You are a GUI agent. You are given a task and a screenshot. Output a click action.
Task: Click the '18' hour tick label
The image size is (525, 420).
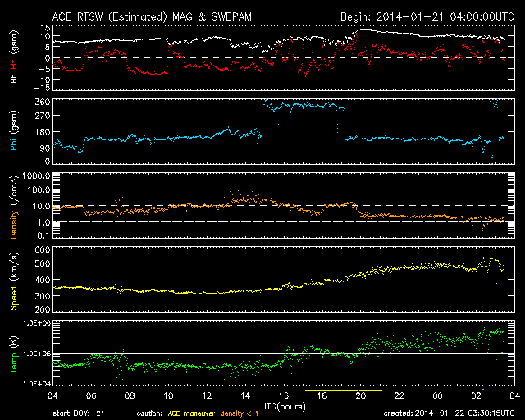pos(322,395)
